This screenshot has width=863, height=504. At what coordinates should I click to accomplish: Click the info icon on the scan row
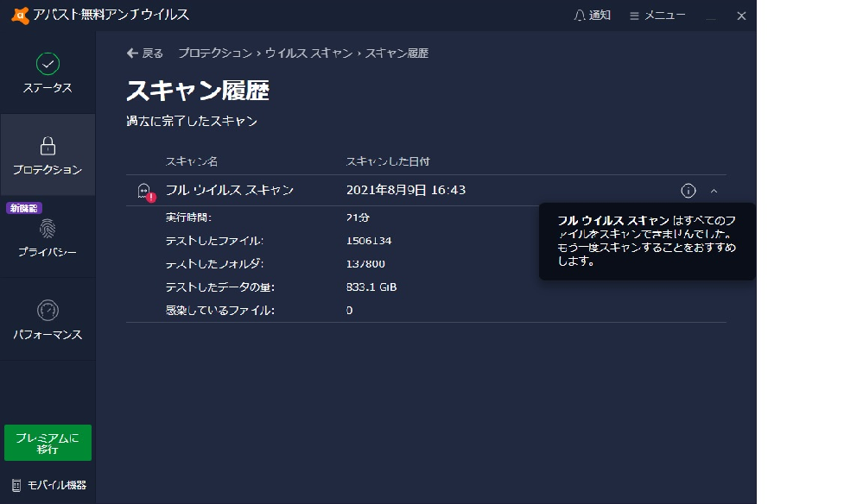(x=688, y=191)
